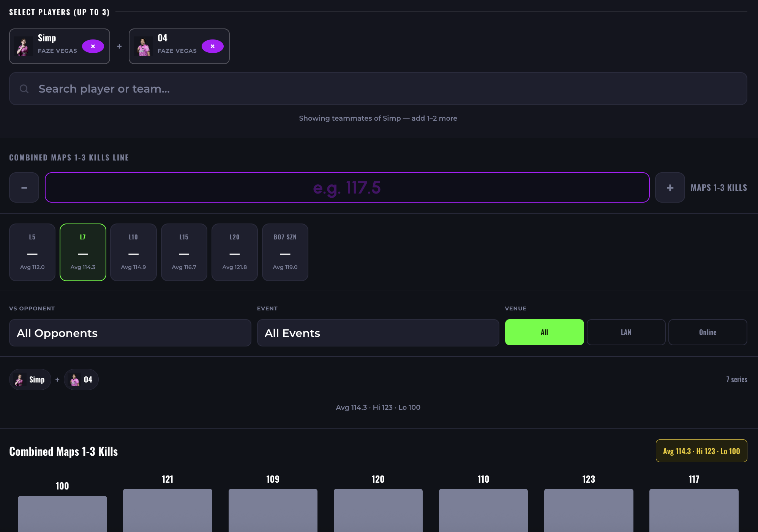Image resolution: width=758 pixels, height=532 pixels.
Task: Click the search magnifier icon
Action: 24,89
